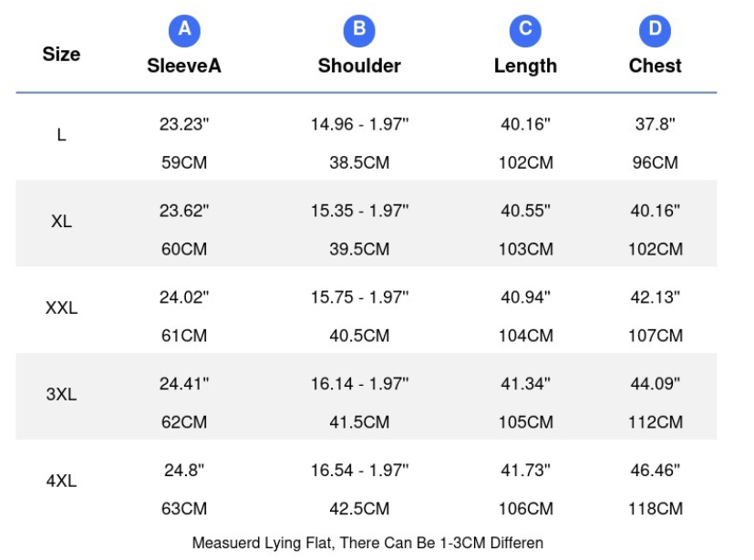Select the 41.34" length measurement
This screenshot has width=754, height=560.
pyautogui.click(x=525, y=384)
